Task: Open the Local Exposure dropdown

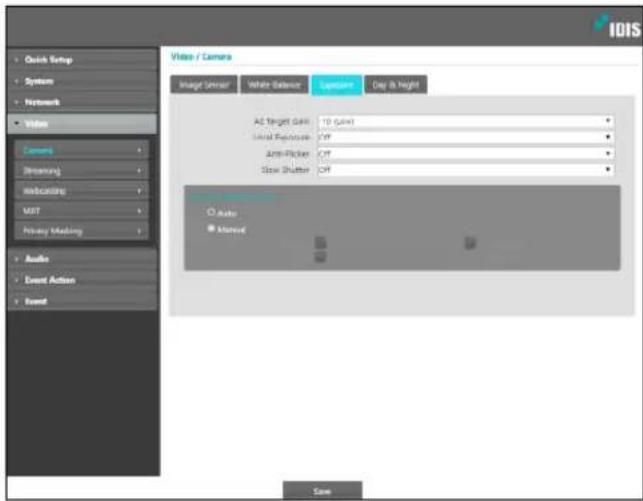Action: tap(466, 137)
